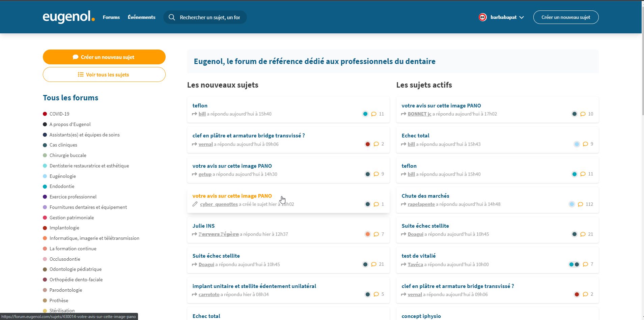Click header outlined Créer un nouveau sujet button
The height and width of the screenshot is (320, 644).
point(566,17)
